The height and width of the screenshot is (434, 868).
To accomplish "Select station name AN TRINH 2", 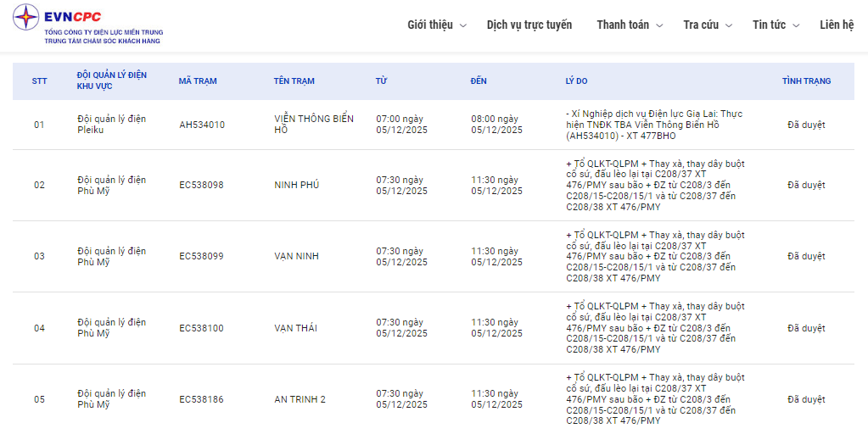I will 300,399.
